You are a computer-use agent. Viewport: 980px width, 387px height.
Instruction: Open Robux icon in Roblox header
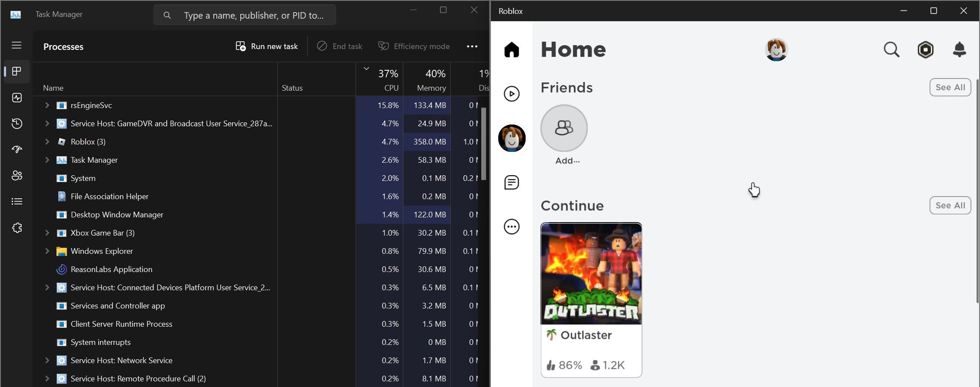click(925, 49)
